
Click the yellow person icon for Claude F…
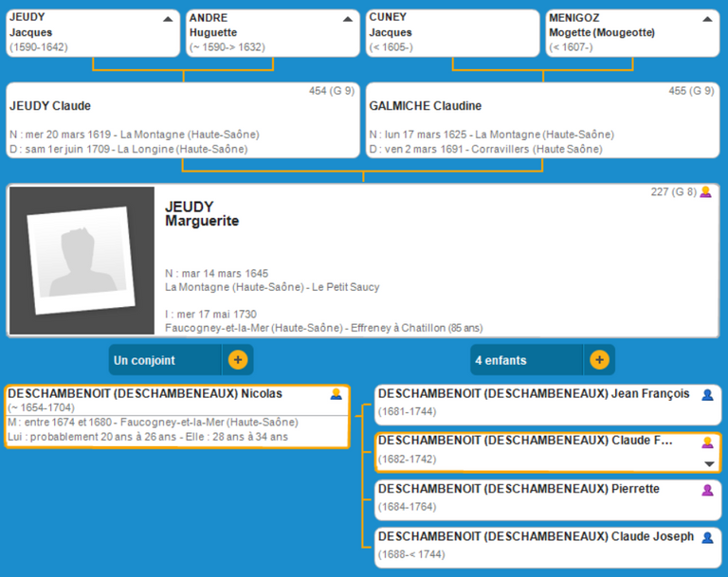click(x=706, y=442)
